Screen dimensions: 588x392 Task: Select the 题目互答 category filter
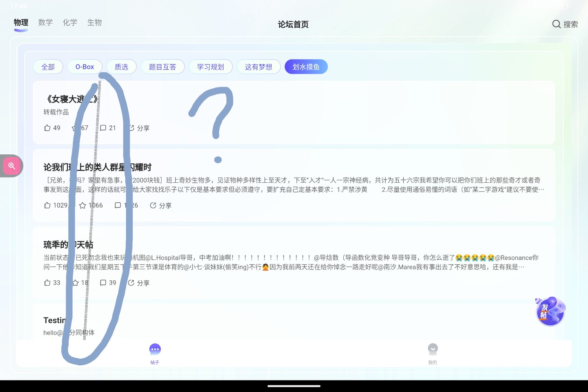point(162,67)
